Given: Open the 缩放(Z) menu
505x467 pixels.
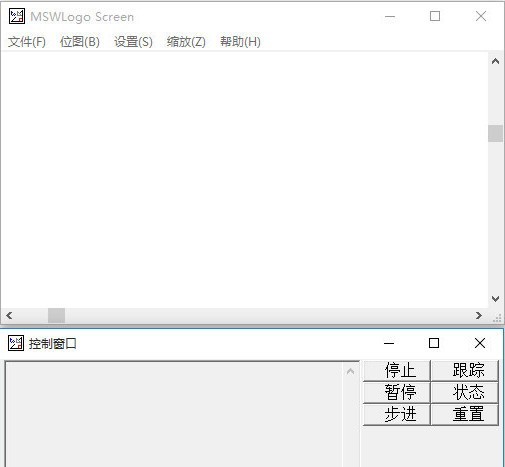Looking at the screenshot, I should coord(186,42).
